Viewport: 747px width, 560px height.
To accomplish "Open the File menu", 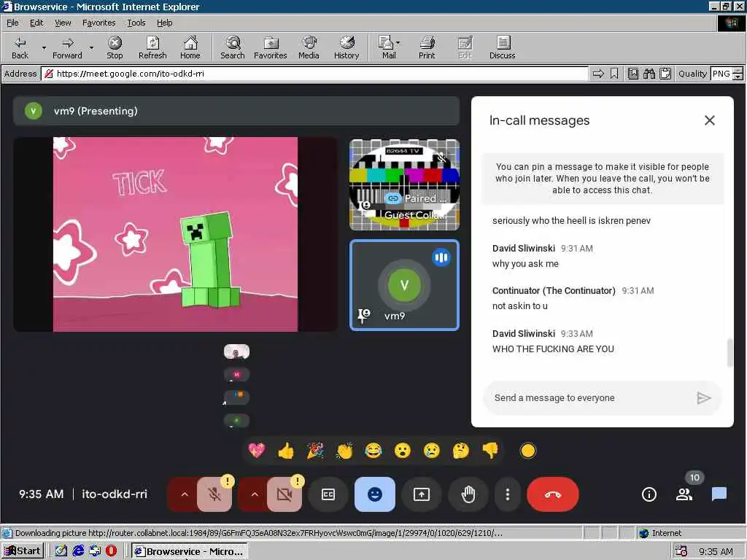I will [12, 23].
